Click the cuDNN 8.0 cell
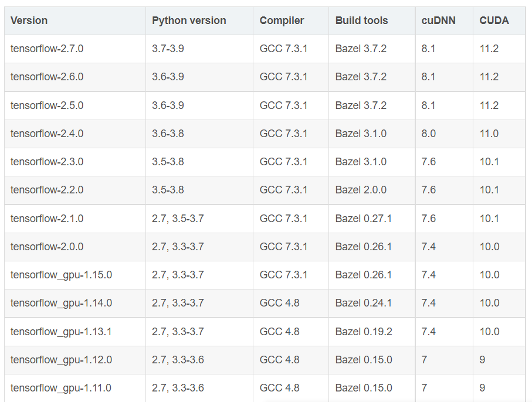 tap(429, 134)
